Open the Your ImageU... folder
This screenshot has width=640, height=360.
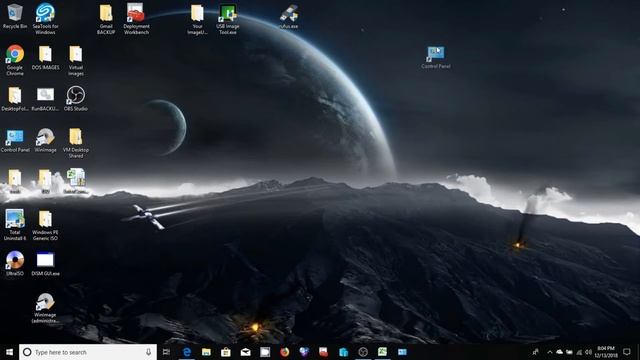[x=198, y=19]
